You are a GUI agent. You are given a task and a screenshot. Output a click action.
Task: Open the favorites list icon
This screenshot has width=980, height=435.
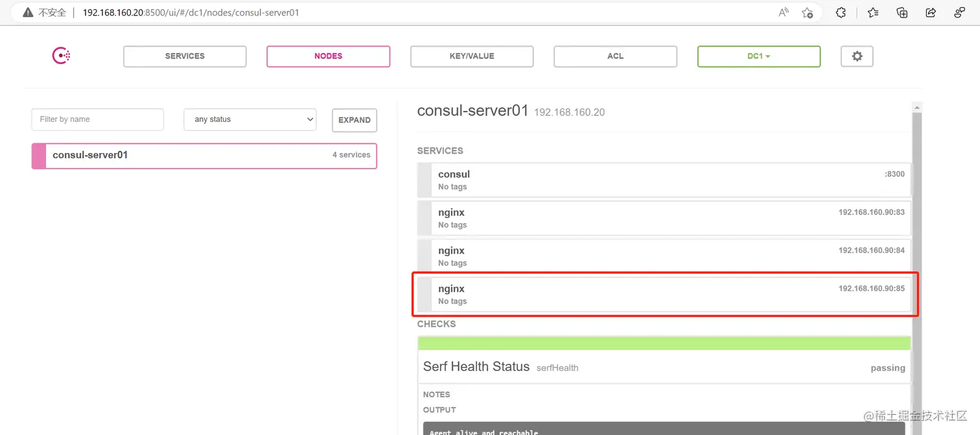click(x=873, y=12)
